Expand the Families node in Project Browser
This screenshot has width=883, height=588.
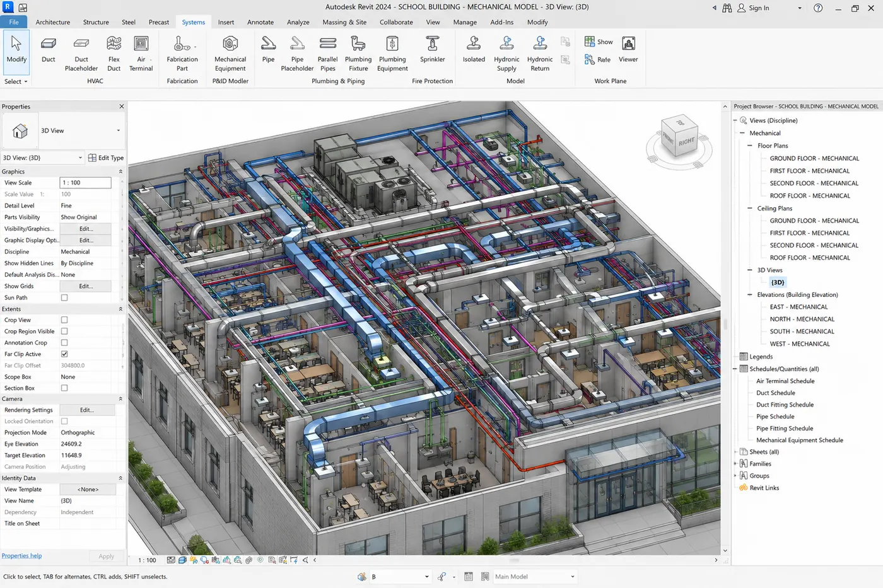735,464
